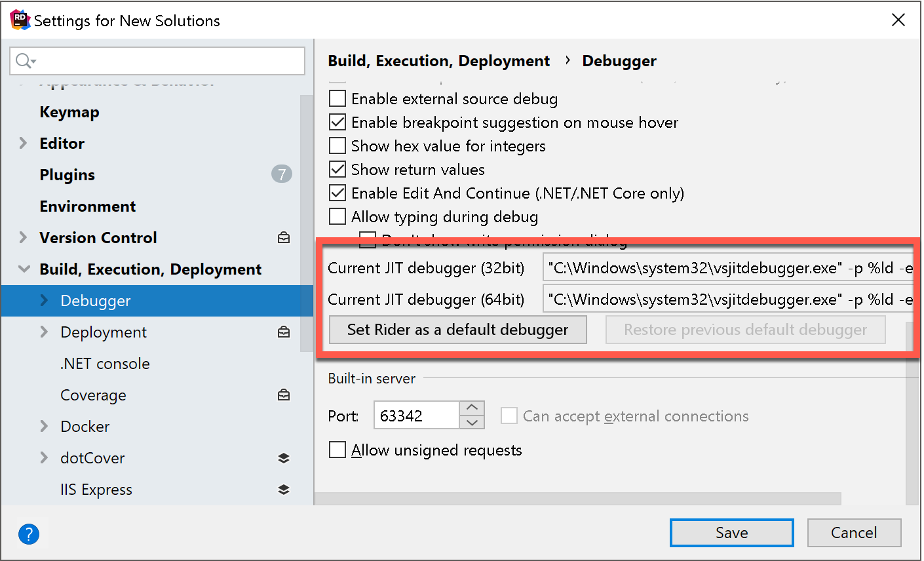Screen dimensions: 924x561
Task: Expand the Version Control node
Action: (x=24, y=238)
